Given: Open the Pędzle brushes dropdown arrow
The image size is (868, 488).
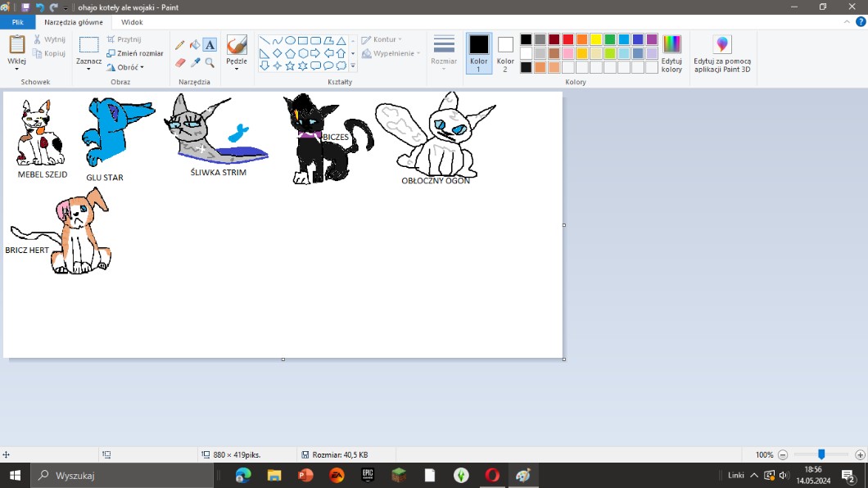Looking at the screenshot, I should (x=237, y=69).
